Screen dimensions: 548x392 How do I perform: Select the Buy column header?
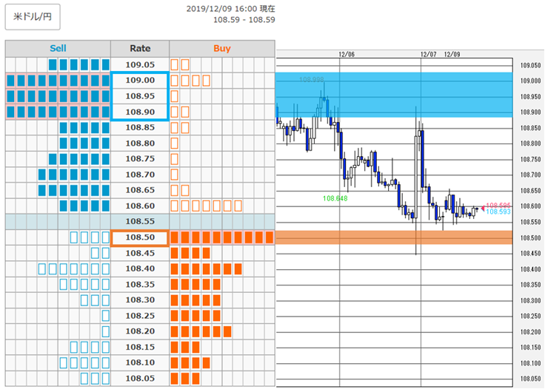(222, 49)
